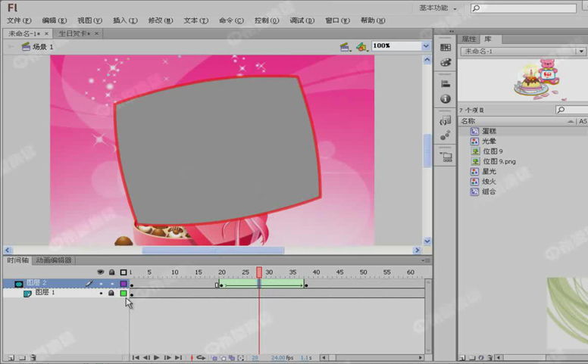Screen dimensions: 588x364
Task: Switch to the 属性 panel tab
Action: tap(469, 39)
